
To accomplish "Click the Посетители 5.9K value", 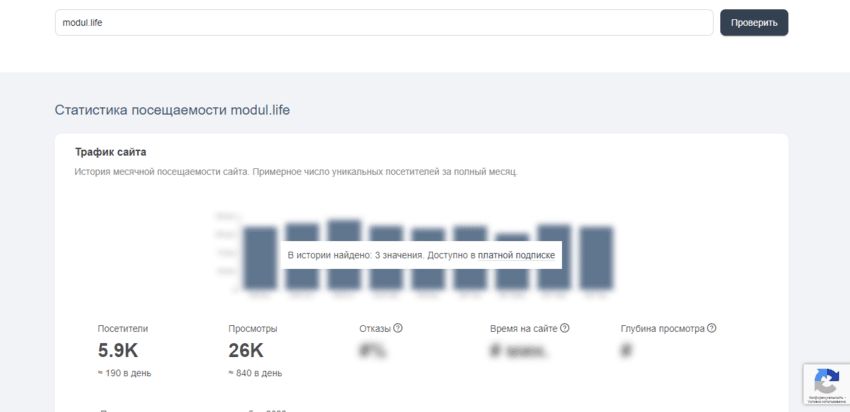I will click(116, 350).
